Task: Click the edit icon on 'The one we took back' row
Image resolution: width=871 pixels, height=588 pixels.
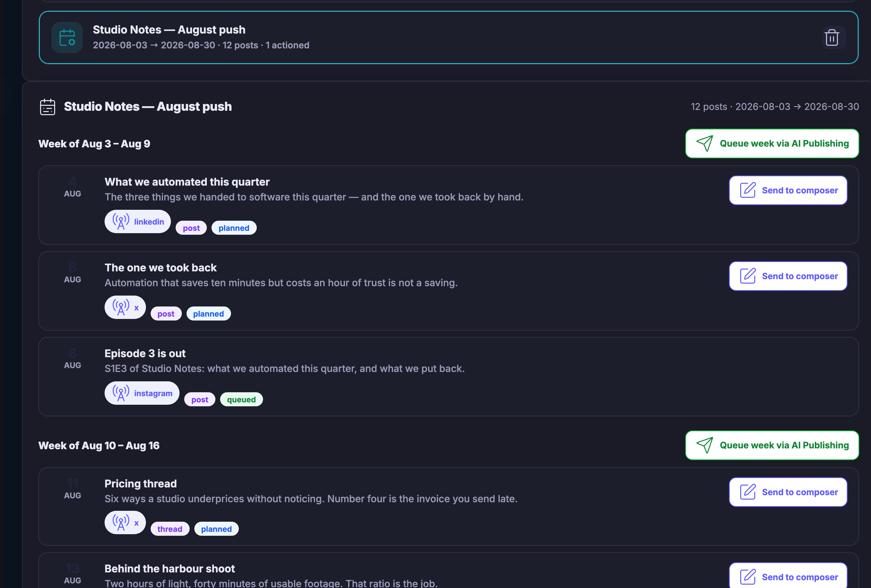Action: tap(748, 276)
